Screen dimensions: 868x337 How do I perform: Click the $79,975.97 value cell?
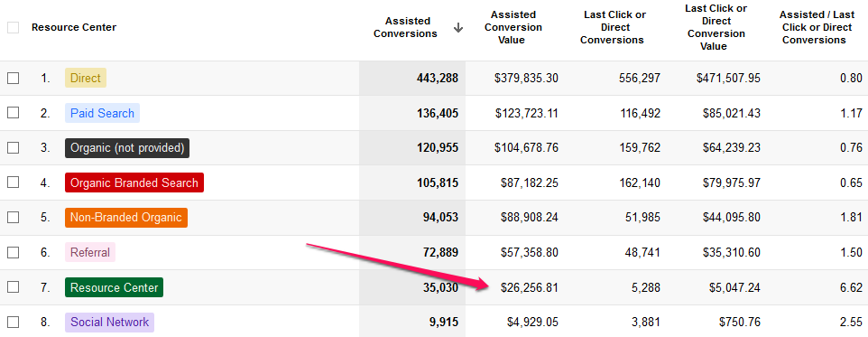(732, 183)
